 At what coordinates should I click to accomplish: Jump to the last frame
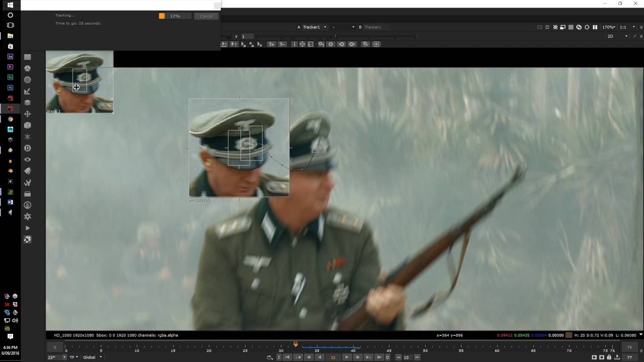coord(379,357)
